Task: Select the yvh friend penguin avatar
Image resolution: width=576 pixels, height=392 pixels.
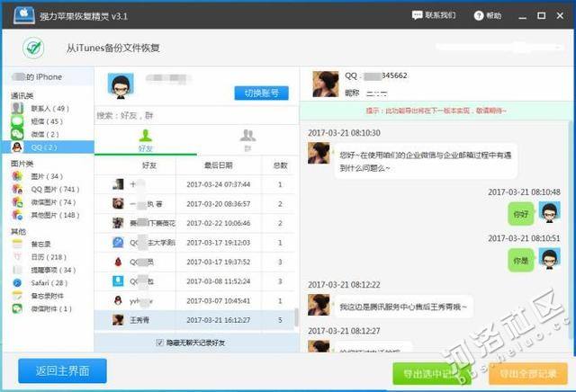Action: (x=118, y=300)
